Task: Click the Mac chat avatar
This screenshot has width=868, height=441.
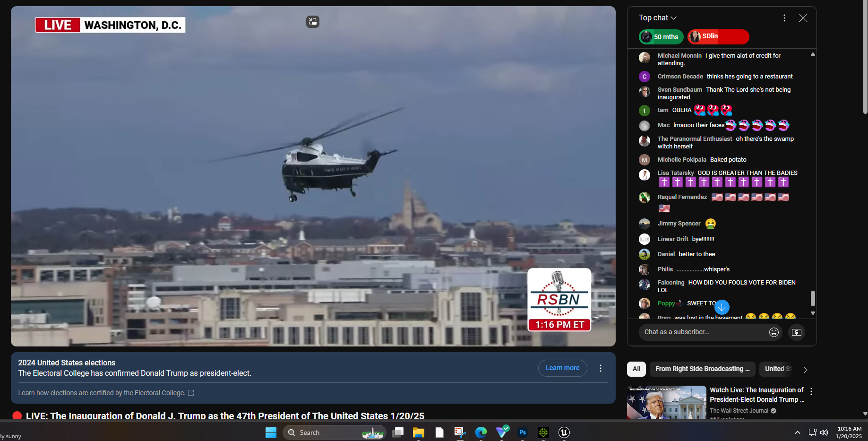Action: click(x=645, y=126)
